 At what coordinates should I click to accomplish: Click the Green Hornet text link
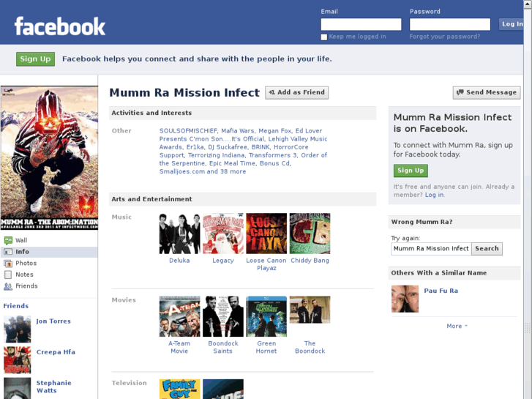pos(266,347)
